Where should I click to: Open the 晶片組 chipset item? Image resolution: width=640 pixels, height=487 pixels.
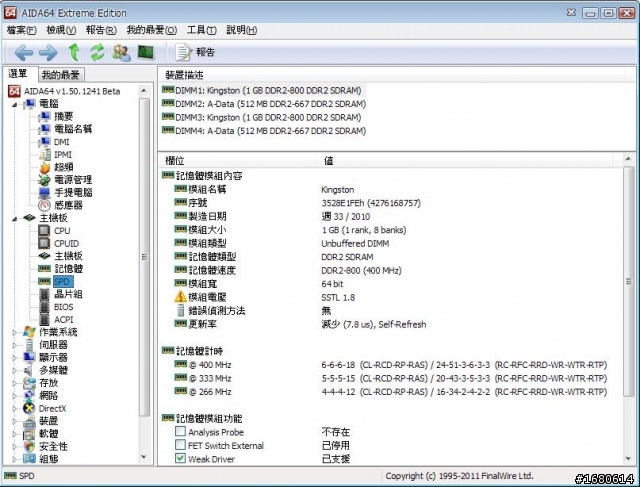(x=68, y=294)
